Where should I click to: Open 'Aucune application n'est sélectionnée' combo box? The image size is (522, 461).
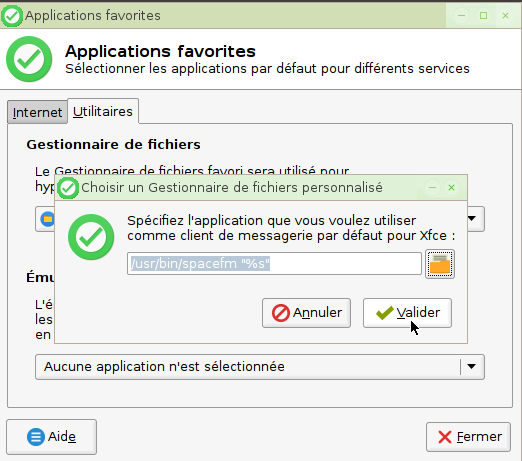[x=260, y=367]
